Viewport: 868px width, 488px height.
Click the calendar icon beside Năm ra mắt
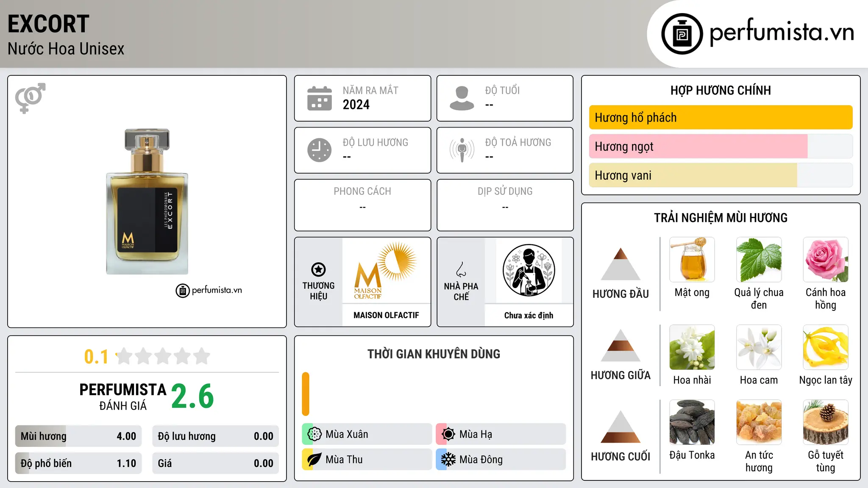click(320, 98)
